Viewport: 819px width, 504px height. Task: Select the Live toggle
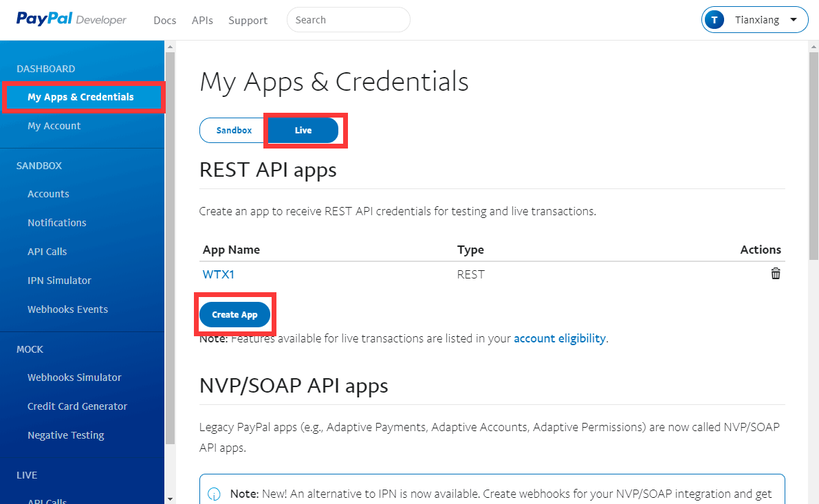coord(303,130)
